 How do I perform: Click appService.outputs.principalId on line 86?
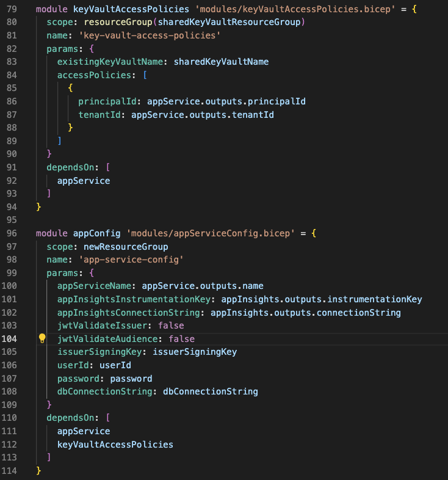click(226, 101)
